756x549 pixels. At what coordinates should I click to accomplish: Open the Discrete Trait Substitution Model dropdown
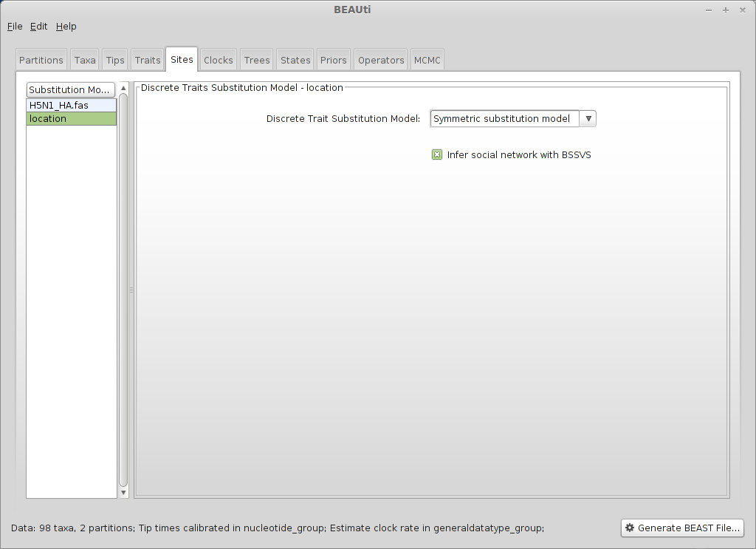pos(513,119)
